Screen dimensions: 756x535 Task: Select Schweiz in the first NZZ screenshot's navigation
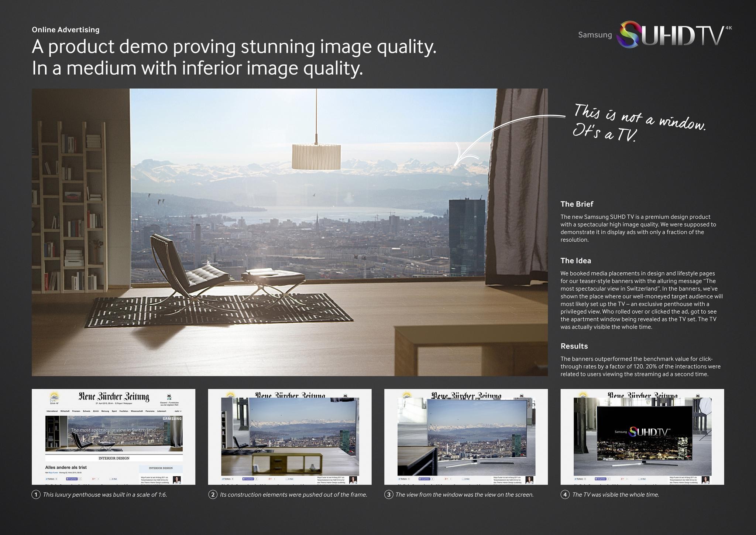(87, 411)
